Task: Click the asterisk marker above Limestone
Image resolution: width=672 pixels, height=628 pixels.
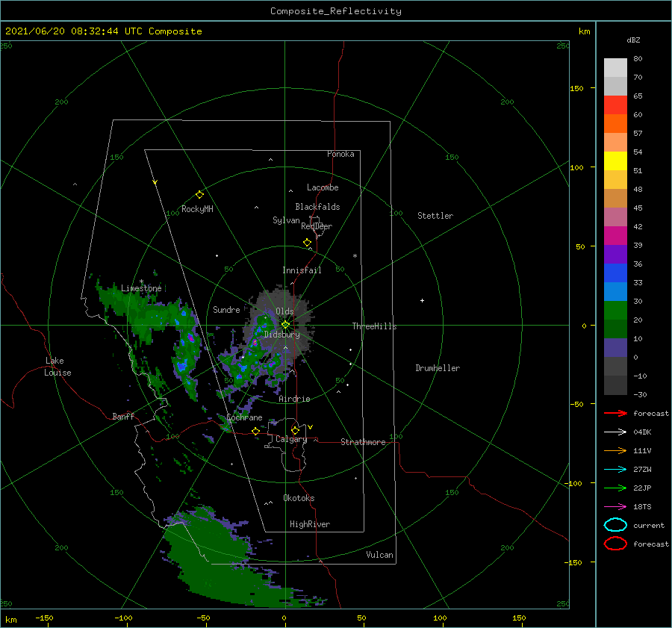Action: pyautogui.click(x=141, y=282)
